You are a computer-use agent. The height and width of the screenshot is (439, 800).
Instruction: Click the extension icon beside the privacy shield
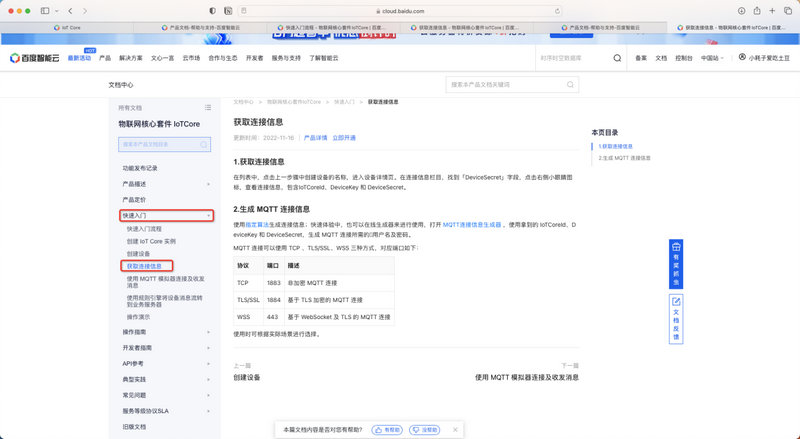(228, 11)
